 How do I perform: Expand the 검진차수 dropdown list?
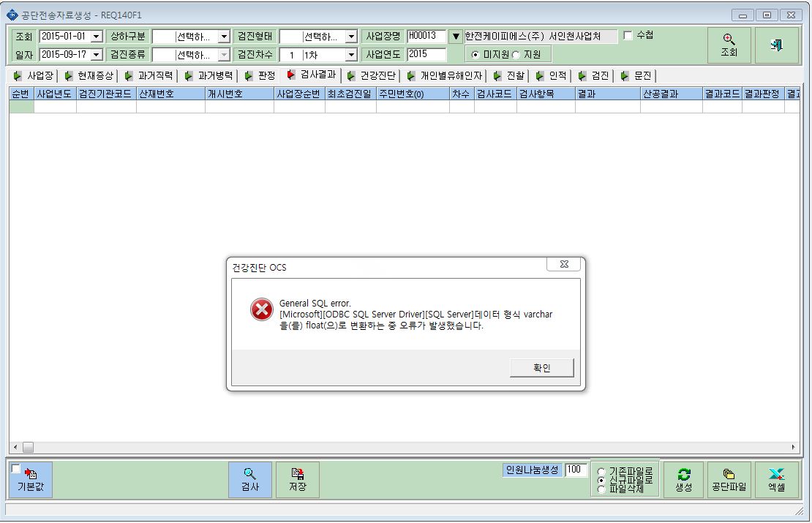(352, 54)
